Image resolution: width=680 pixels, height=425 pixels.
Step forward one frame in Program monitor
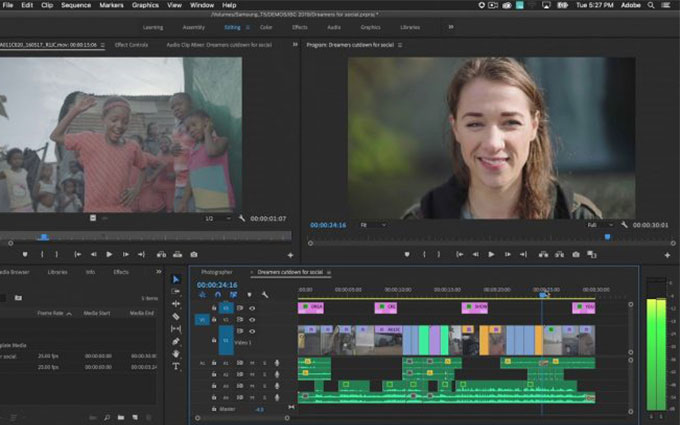tap(507, 255)
